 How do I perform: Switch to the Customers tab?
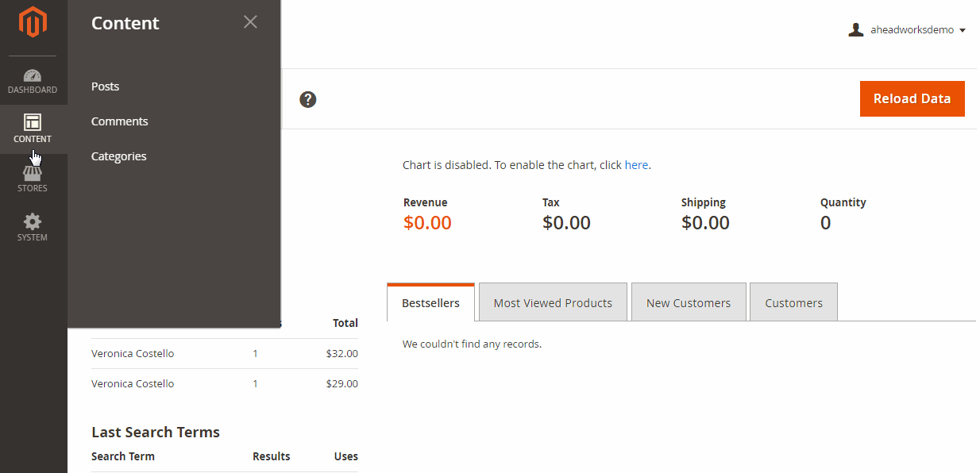pos(793,303)
